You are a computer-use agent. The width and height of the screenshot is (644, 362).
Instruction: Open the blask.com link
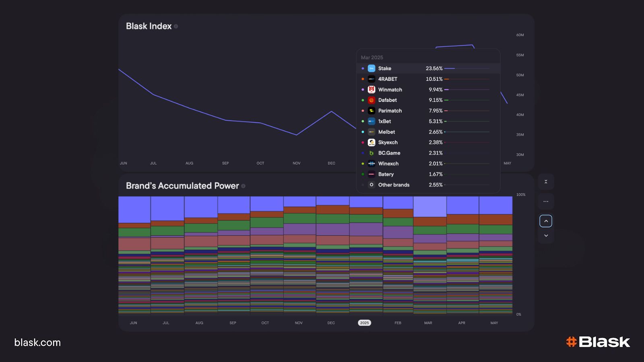coord(37,343)
